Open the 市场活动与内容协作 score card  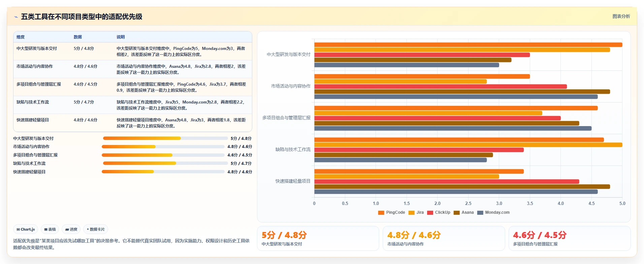(444, 238)
